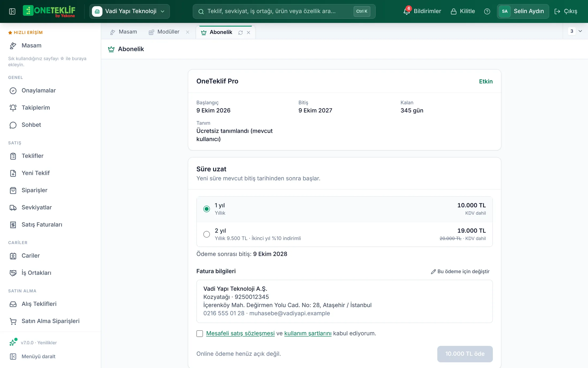Click the Kilitle lock icon
588x368 pixels.
coord(454,11)
